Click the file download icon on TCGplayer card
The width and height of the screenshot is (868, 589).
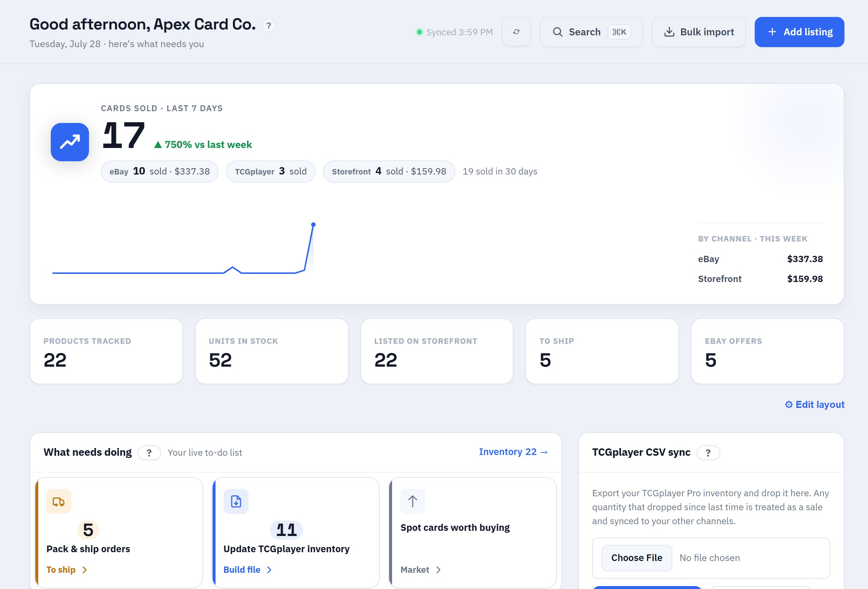pyautogui.click(x=236, y=501)
